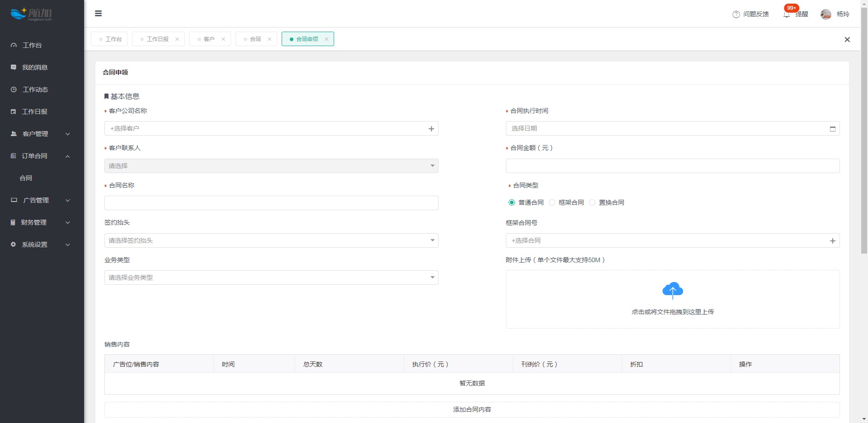Close the 合同 tab with its X

click(269, 39)
